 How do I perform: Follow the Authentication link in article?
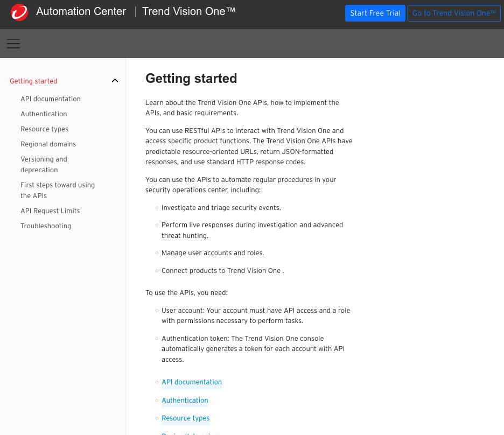pyautogui.click(x=185, y=401)
